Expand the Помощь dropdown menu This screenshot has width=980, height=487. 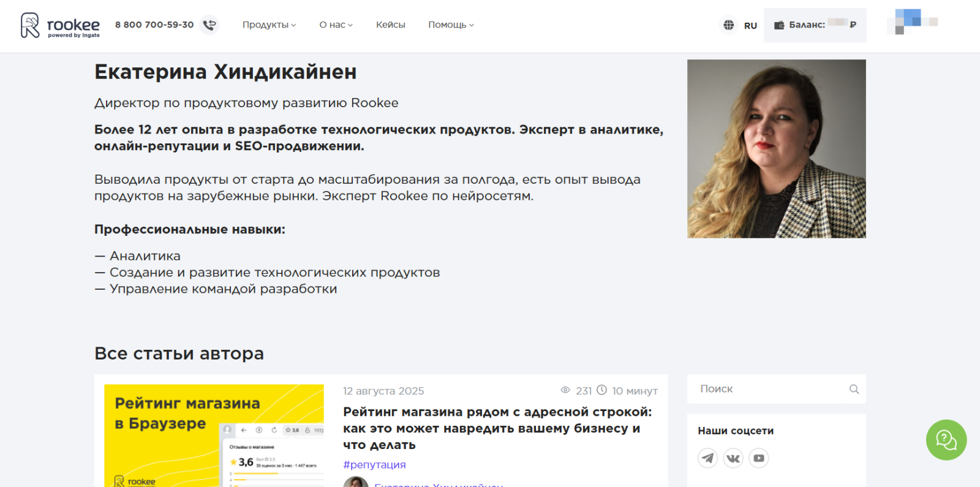pyautogui.click(x=451, y=25)
